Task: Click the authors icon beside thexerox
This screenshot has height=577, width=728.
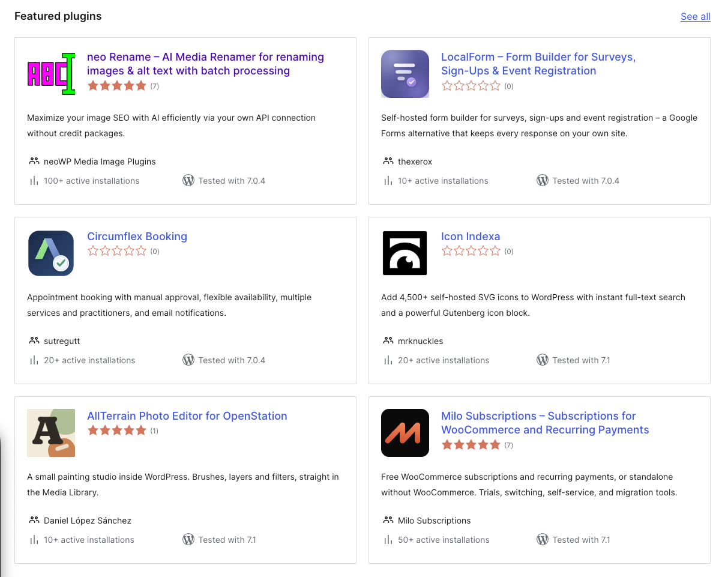Action: point(388,162)
